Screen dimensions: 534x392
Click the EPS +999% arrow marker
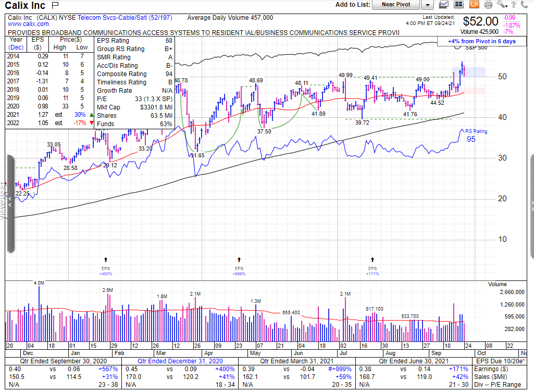coord(239,260)
